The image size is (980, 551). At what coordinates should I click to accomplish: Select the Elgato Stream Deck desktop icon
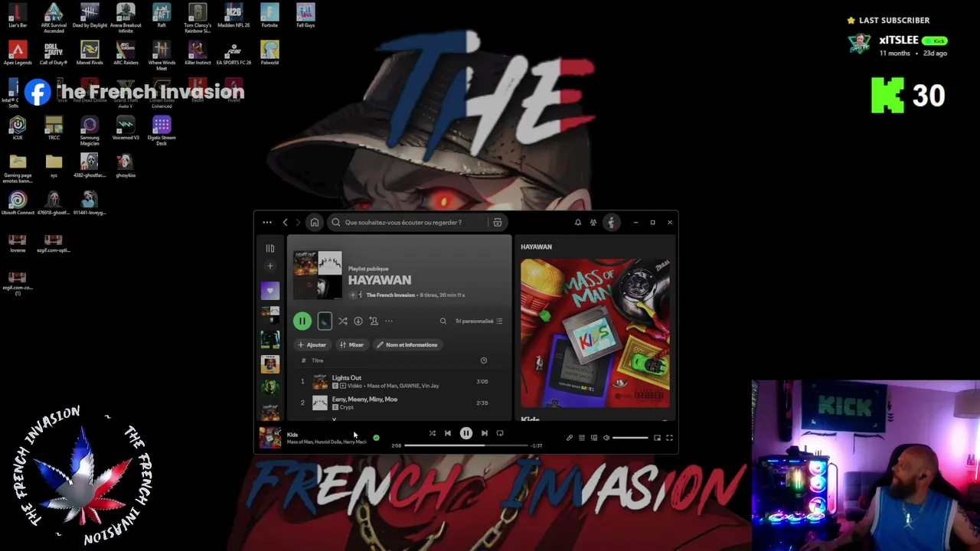162,131
